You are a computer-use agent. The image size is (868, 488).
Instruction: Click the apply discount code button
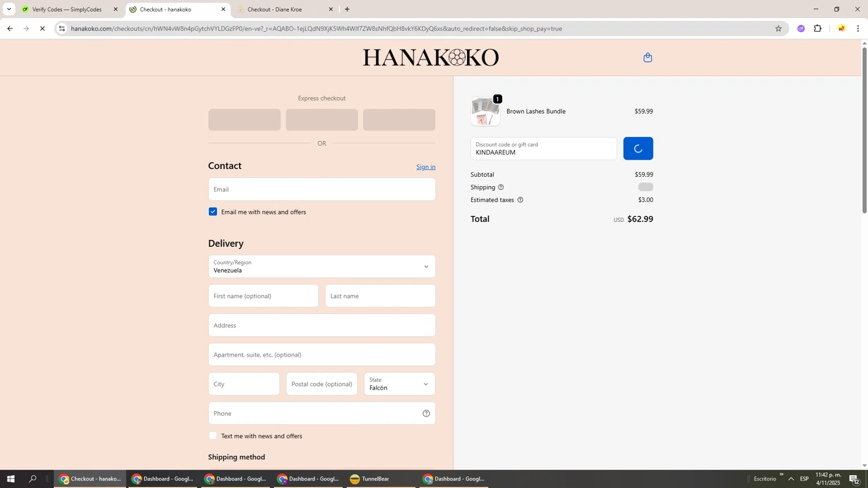tap(638, 149)
